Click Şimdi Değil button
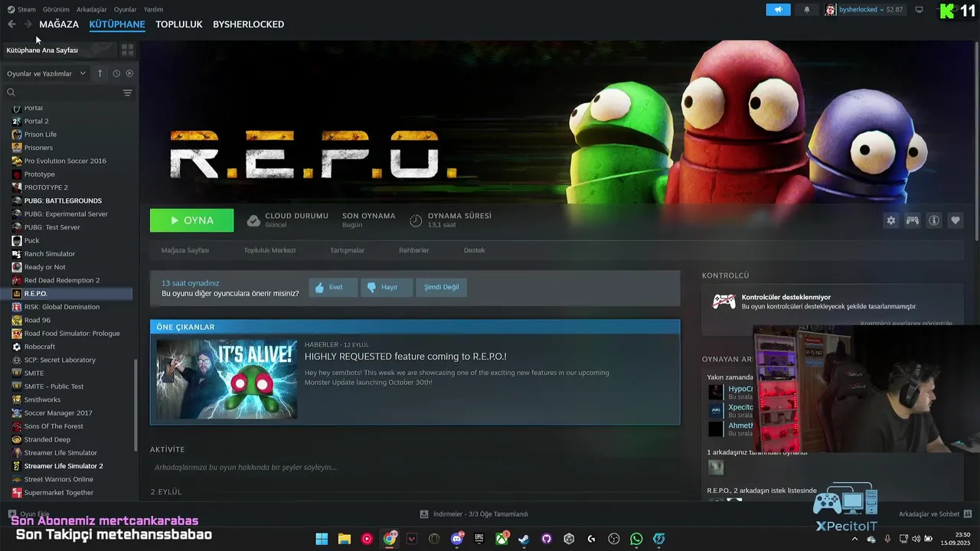The width and height of the screenshot is (980, 551). tap(442, 287)
